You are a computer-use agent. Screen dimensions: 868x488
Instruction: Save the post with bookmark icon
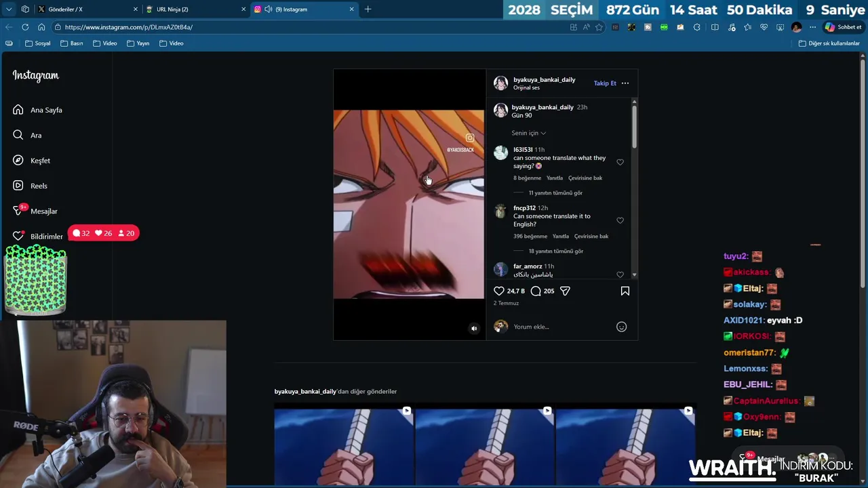coord(625,291)
